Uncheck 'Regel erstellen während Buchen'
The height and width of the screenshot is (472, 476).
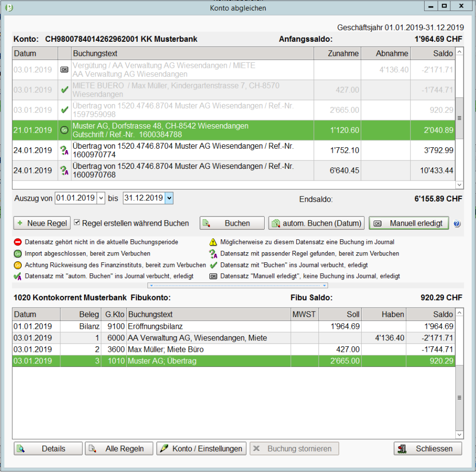coord(77,223)
